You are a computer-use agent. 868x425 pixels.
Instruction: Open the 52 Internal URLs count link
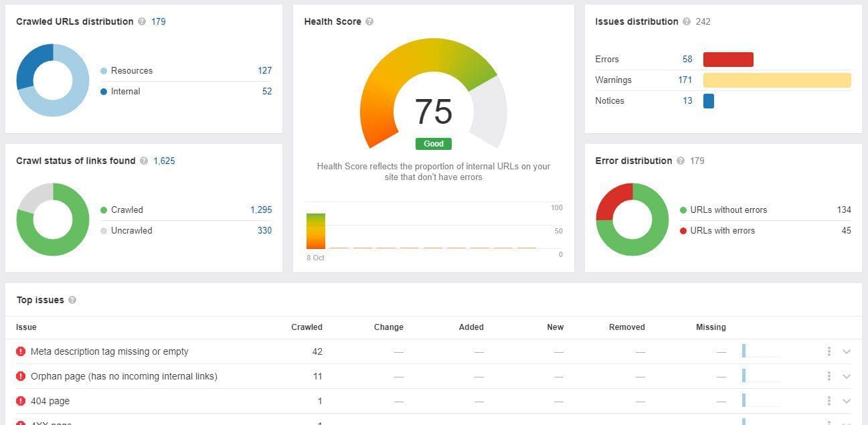click(x=267, y=91)
